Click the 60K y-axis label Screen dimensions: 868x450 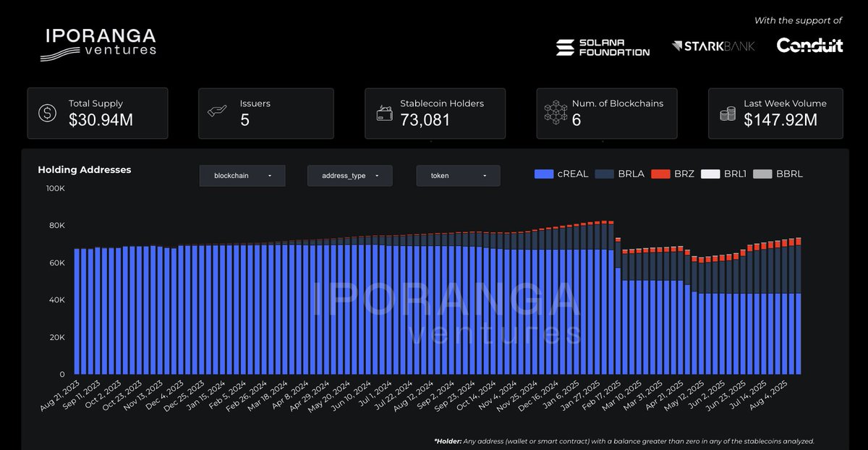point(57,263)
